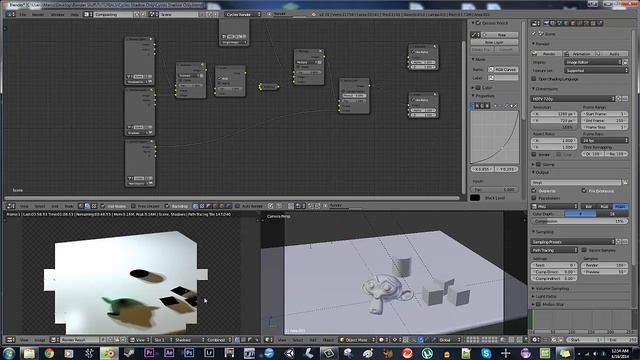Toggle the Overwrite checkbox in Output
This screenshot has width=640, height=360.
[x=534, y=191]
